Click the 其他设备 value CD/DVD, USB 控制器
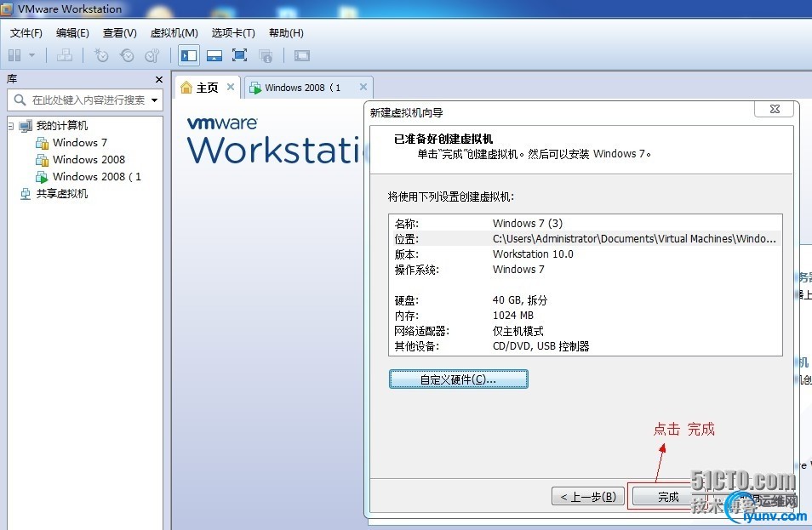Screen dimensions: 812x530 [x=540, y=345]
